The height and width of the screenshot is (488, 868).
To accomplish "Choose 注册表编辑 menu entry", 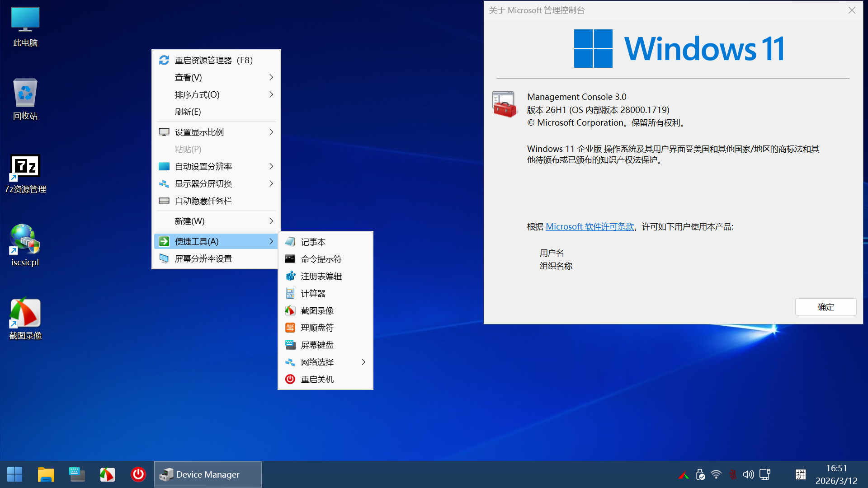I will [321, 277].
